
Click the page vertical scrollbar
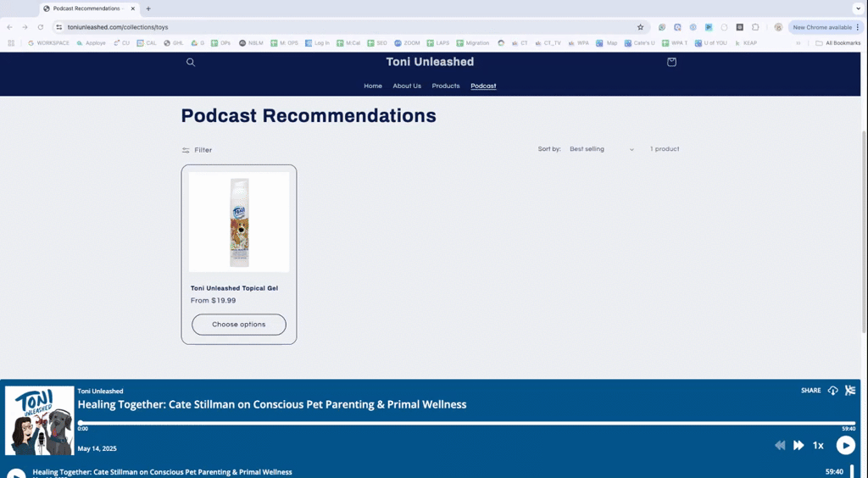pyautogui.click(x=865, y=232)
